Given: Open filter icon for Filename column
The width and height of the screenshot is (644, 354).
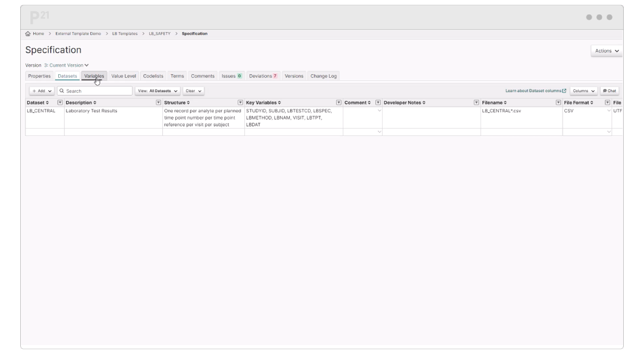Looking at the screenshot, I should (x=558, y=103).
